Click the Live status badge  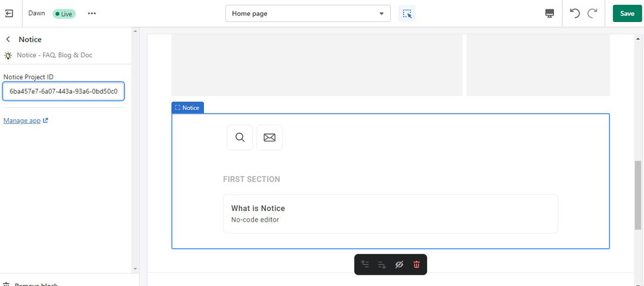coord(64,14)
